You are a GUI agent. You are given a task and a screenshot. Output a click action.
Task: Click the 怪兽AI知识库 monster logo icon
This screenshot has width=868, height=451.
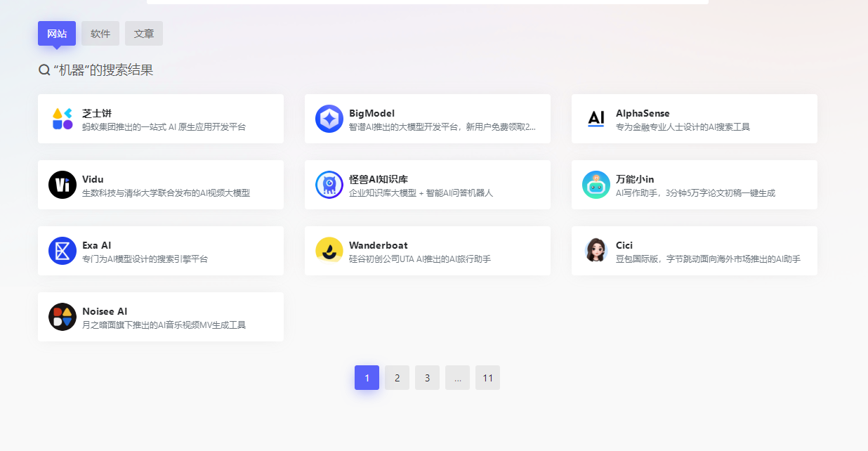coord(329,185)
